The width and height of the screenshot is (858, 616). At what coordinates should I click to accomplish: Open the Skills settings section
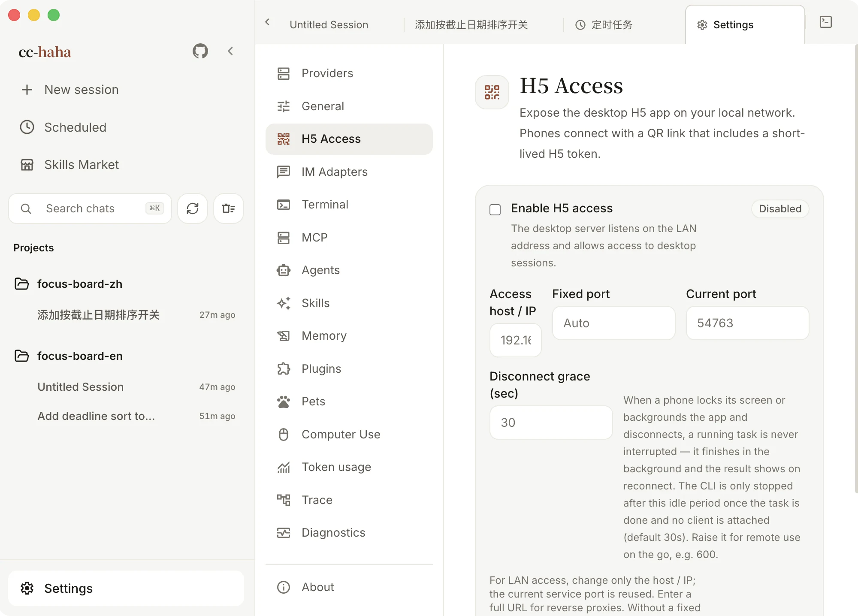click(x=349, y=303)
